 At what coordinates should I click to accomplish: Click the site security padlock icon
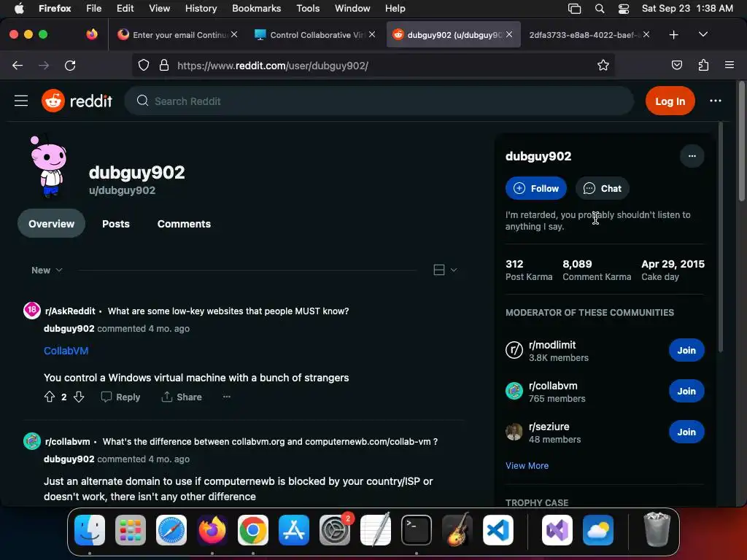(164, 65)
